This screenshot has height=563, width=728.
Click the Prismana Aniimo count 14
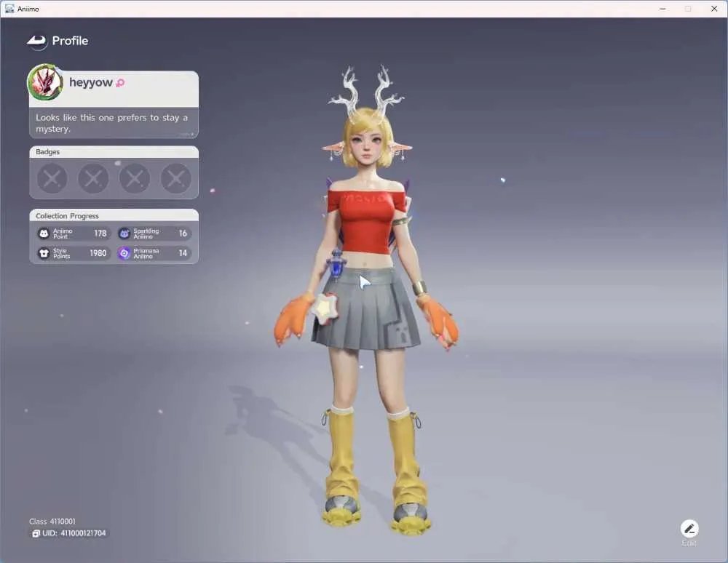click(x=183, y=253)
